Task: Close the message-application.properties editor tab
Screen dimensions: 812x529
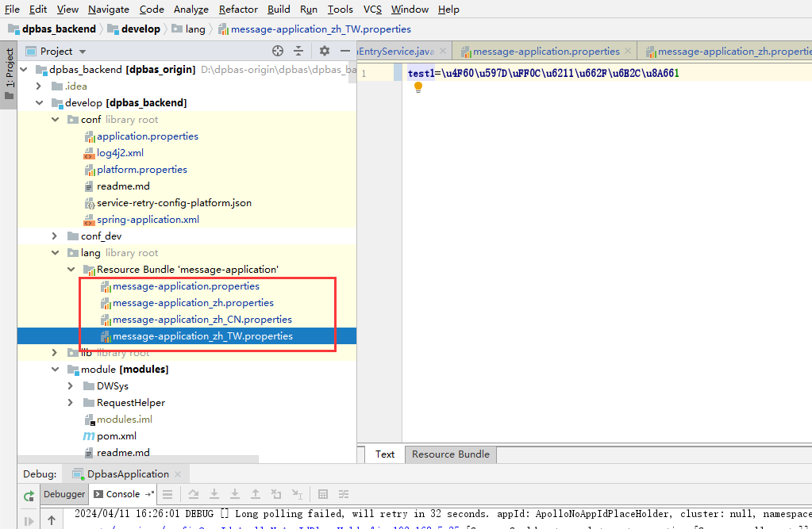Action: (628, 51)
